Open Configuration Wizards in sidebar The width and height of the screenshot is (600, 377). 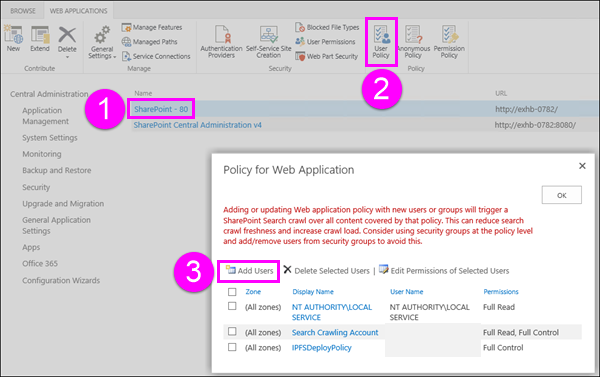(x=61, y=281)
